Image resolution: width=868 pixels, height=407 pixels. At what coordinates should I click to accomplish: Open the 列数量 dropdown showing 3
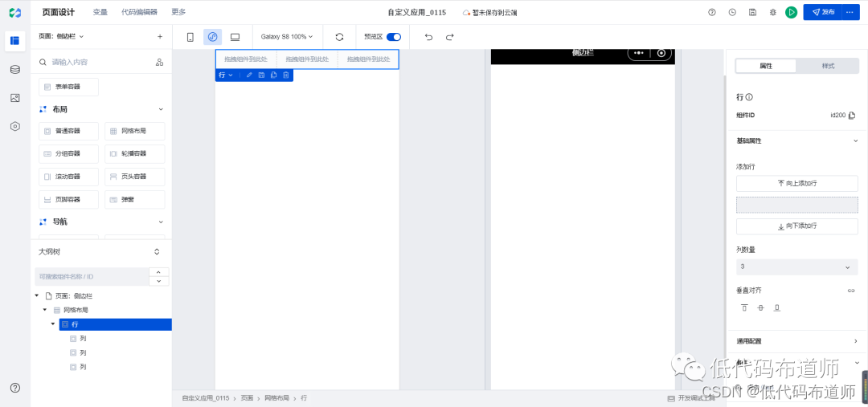(796, 267)
